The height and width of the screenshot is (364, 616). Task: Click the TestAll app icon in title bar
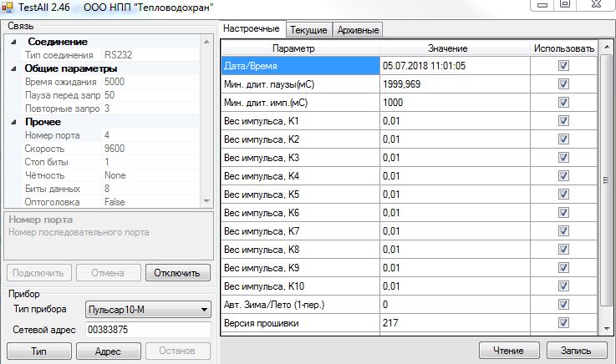8,7
